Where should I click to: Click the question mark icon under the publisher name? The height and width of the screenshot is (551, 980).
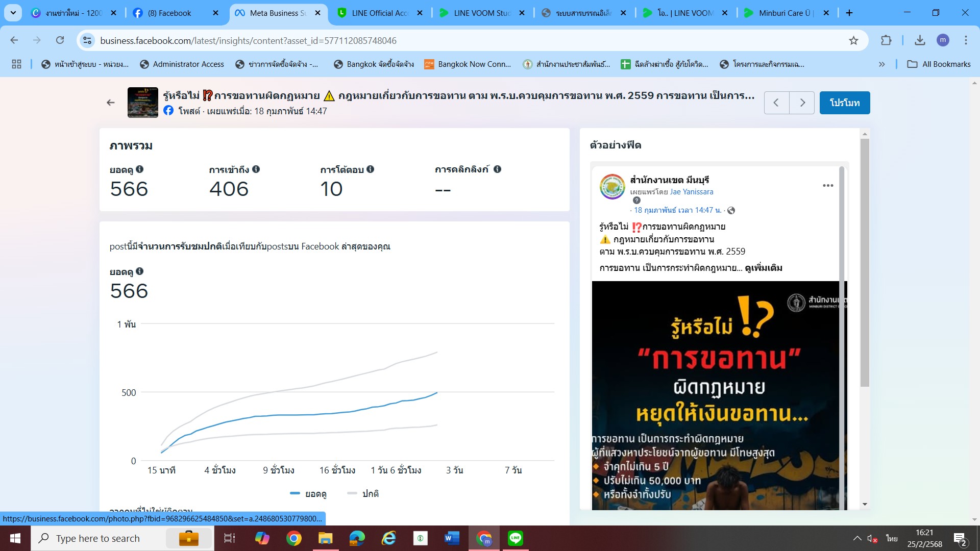pyautogui.click(x=636, y=201)
